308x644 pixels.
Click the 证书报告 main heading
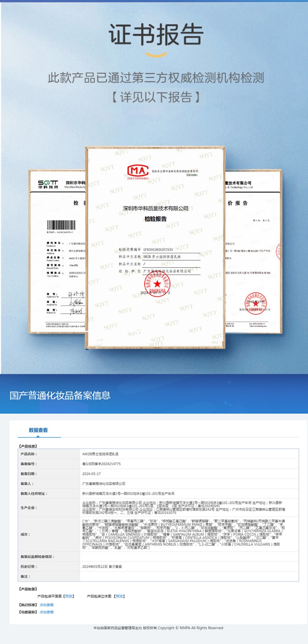[x=156, y=35]
